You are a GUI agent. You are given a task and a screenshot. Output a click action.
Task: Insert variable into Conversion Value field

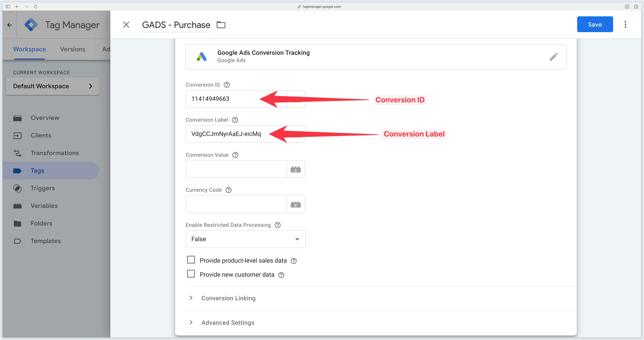(295, 169)
